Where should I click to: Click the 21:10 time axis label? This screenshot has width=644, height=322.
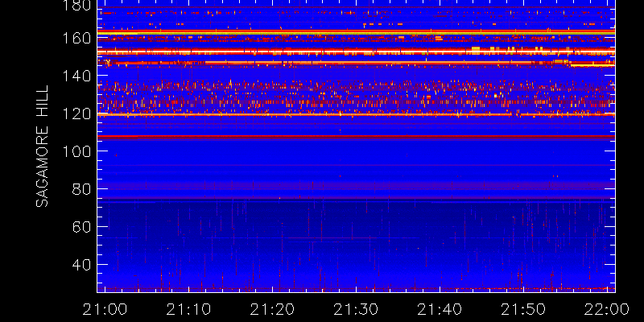pos(188,309)
